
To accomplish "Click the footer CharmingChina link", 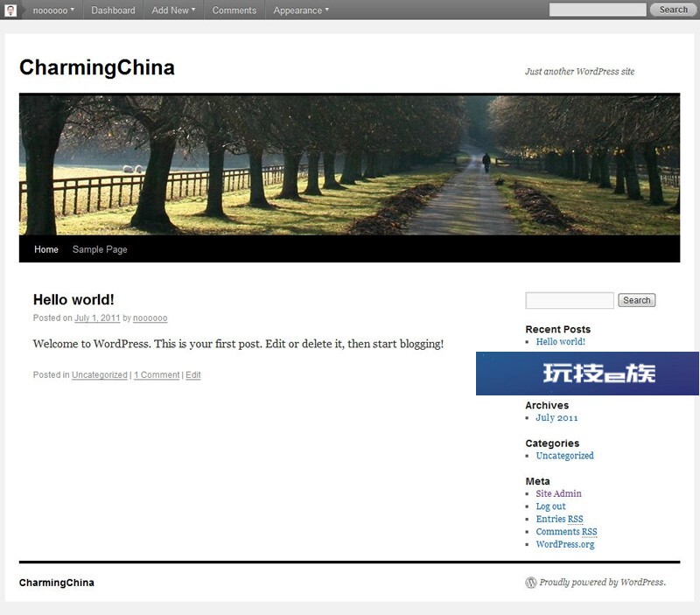I will click(57, 583).
